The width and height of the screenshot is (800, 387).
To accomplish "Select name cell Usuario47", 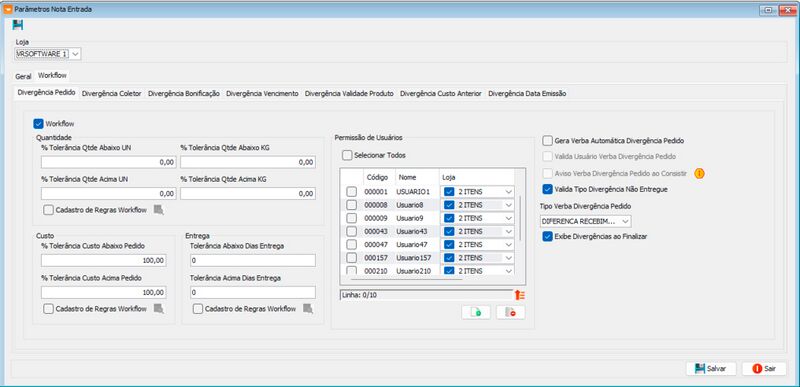I will pos(412,245).
